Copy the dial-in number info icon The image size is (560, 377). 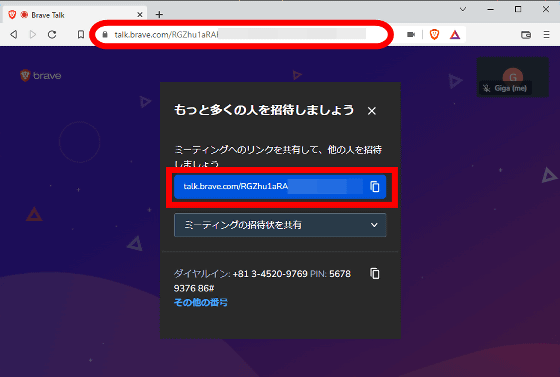pyautogui.click(x=375, y=273)
